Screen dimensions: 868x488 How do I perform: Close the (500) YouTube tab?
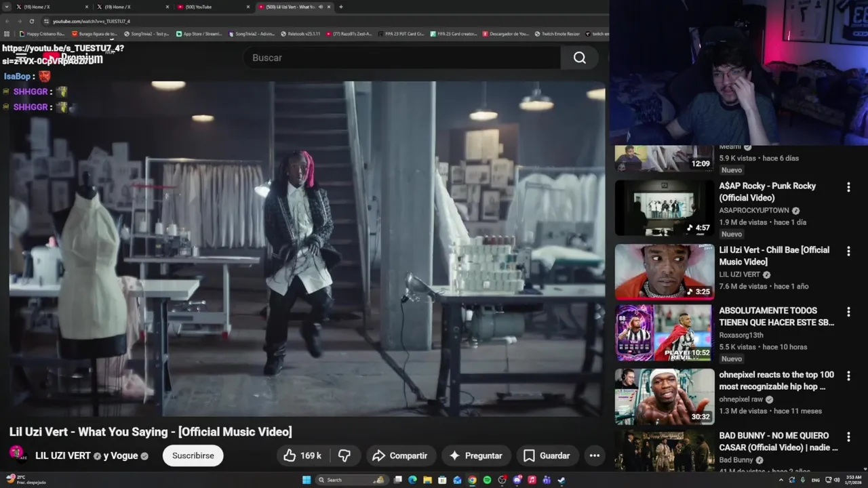tap(248, 7)
